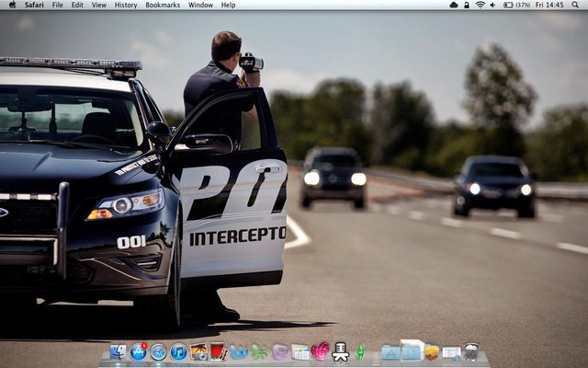588x368 pixels.
Task: Launch Microsoft Word blue W icon
Action: click(240, 352)
